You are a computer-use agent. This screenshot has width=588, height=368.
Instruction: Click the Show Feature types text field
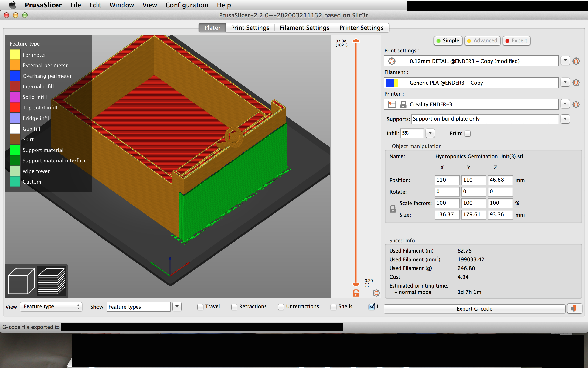tap(138, 307)
